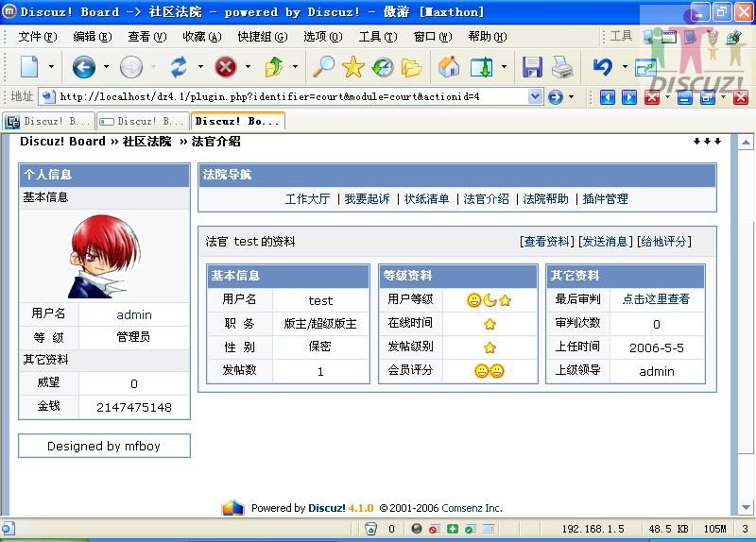
Task: Click the blue Back arrow button
Action: 83,66
